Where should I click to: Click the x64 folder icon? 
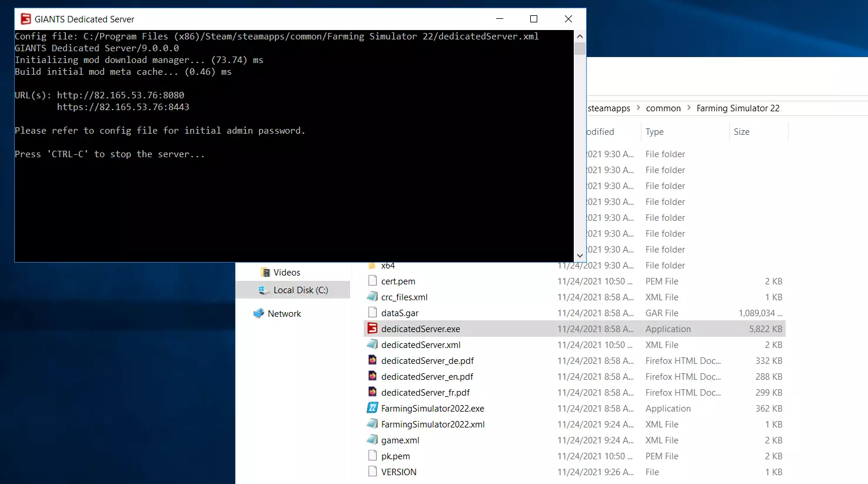click(372, 266)
